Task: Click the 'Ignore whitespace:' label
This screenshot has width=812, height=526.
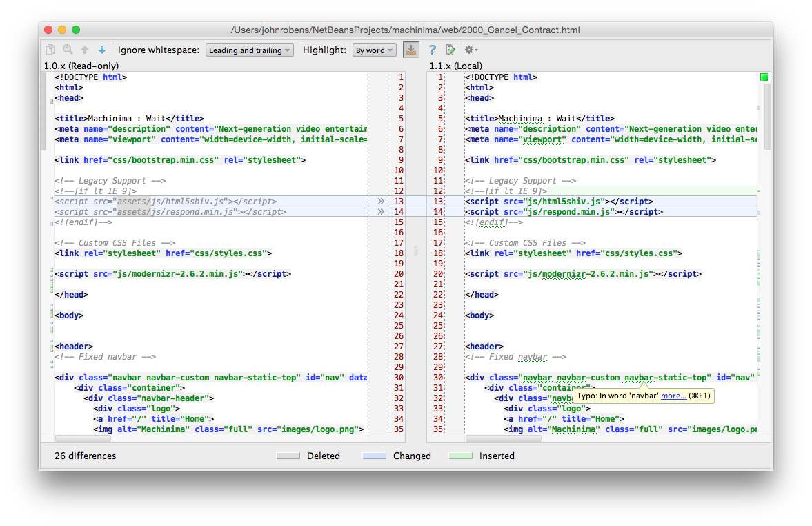Action: [x=159, y=50]
